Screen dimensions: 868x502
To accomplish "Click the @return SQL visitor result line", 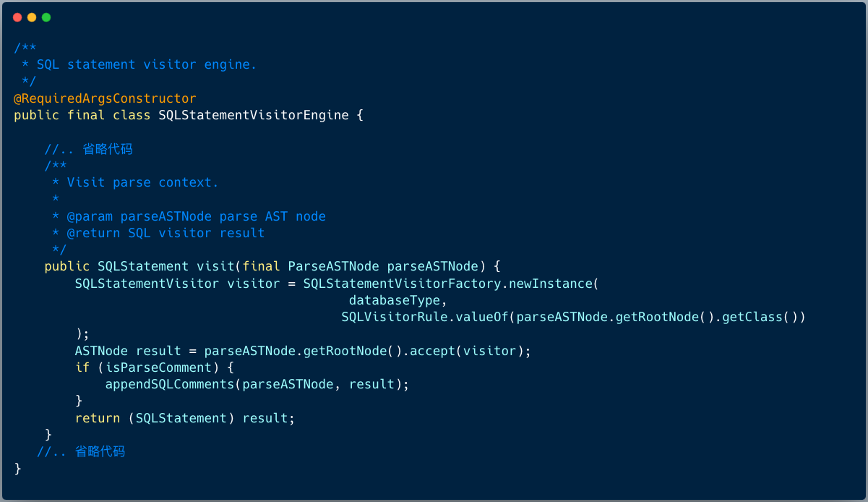I will click(166, 233).
